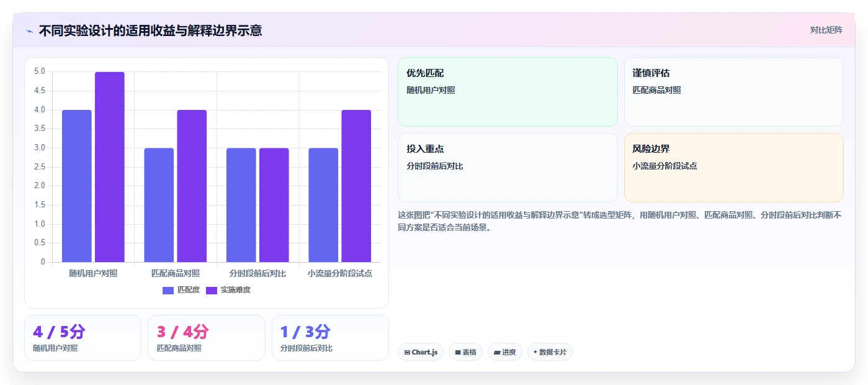Open the 3 / 4分 匹配商品对照 stat card
868x385 pixels.
[207, 338]
